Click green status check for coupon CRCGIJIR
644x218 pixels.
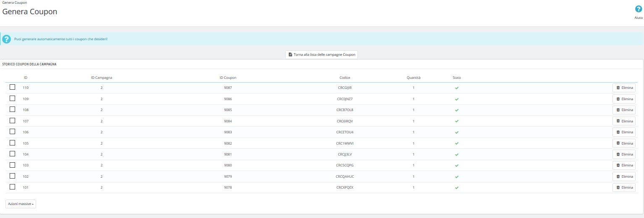pos(457,88)
